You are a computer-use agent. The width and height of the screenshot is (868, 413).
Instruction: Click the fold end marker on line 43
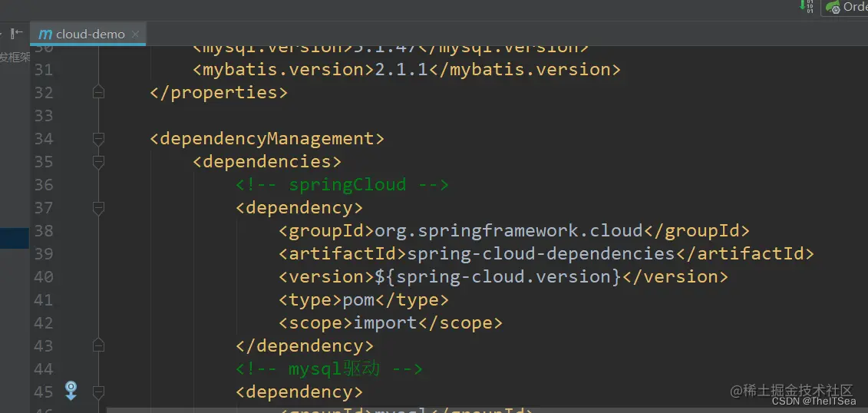tap(98, 345)
